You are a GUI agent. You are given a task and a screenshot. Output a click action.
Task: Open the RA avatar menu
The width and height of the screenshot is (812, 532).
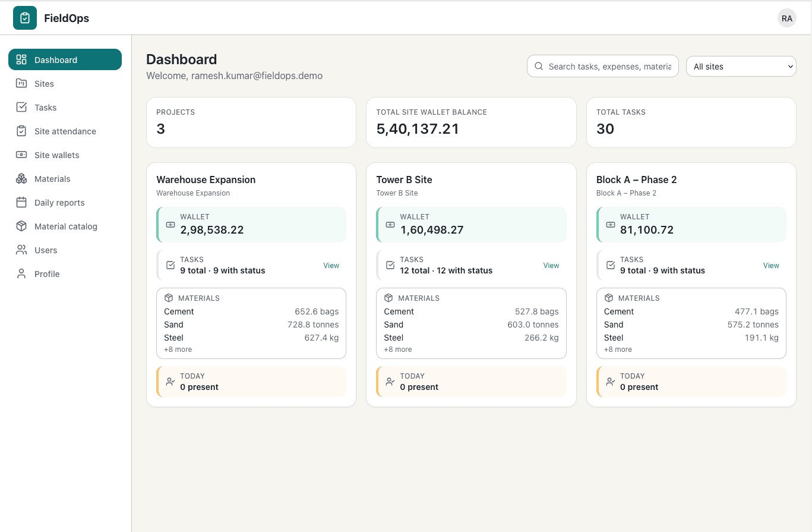click(786, 18)
